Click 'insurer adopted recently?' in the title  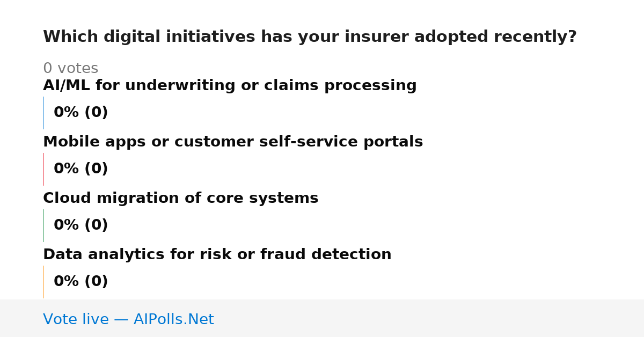click(460, 37)
